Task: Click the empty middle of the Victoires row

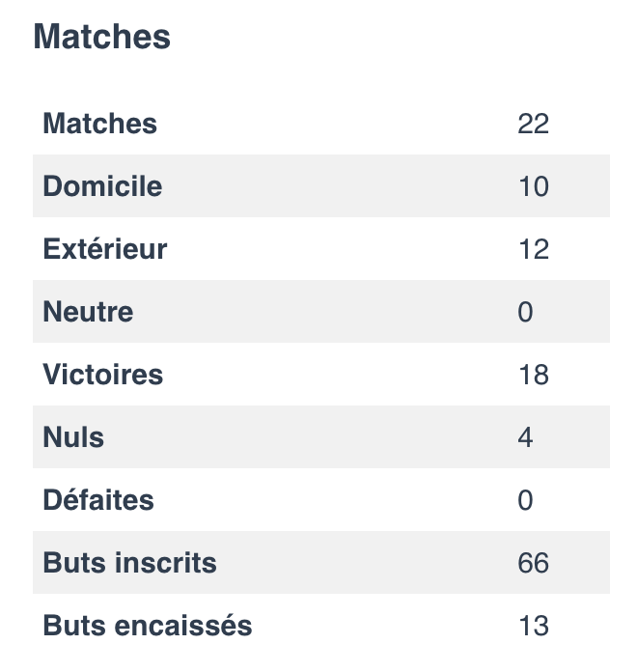Action: point(338,375)
